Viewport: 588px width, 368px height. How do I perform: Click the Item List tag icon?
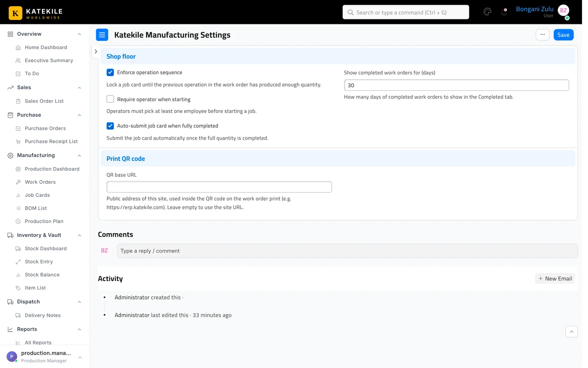pos(18,288)
